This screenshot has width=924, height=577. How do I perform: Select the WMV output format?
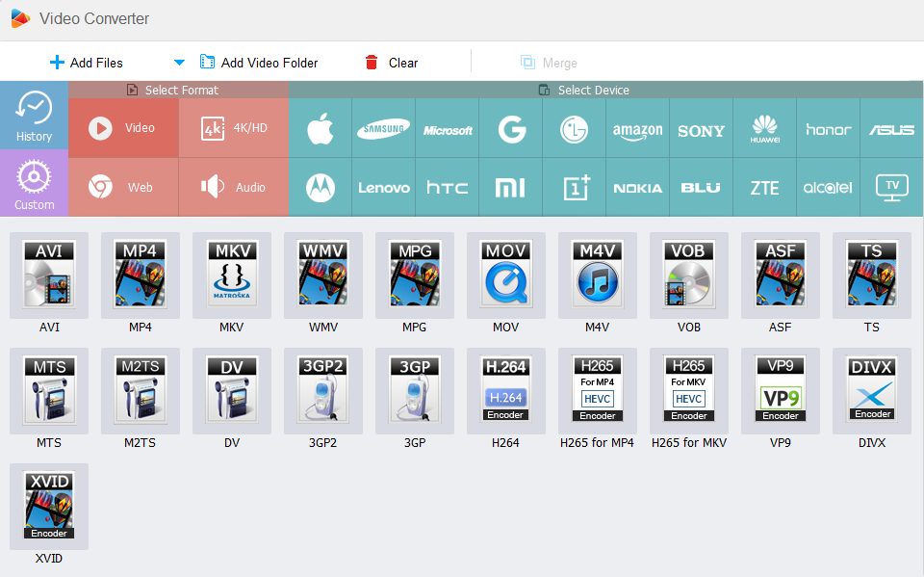tap(323, 275)
